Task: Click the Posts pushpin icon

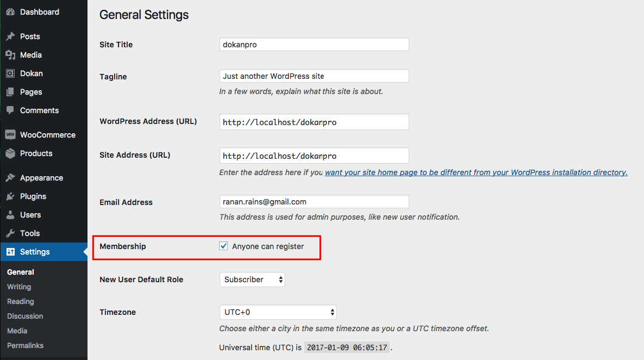Action: [10, 36]
